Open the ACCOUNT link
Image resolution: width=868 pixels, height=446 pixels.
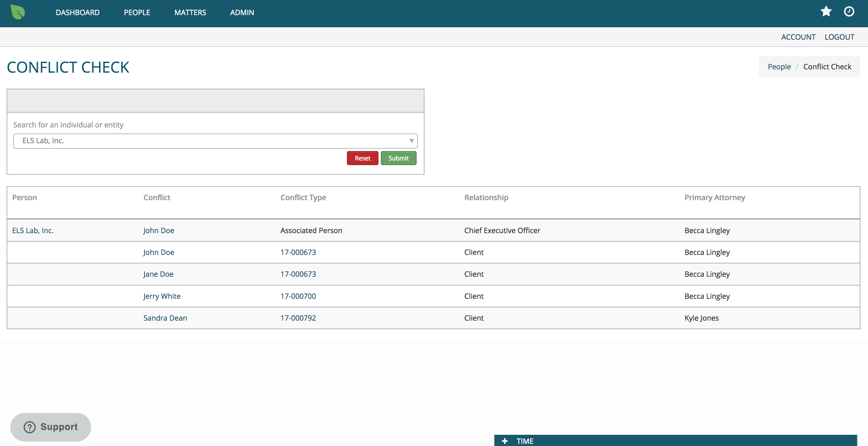click(x=798, y=37)
